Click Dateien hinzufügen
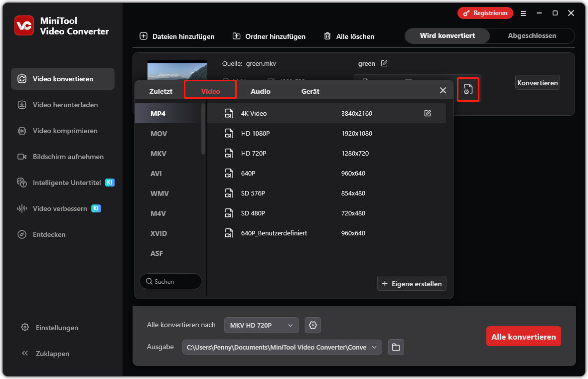The image size is (588, 379). [177, 36]
